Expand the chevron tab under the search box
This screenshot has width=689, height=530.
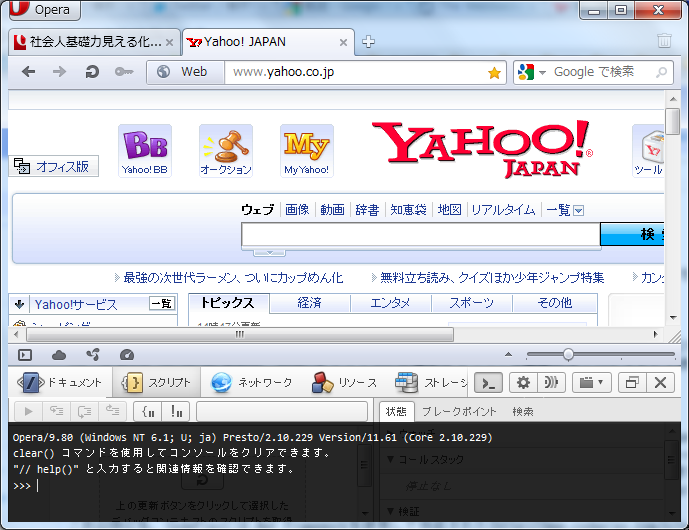[x=269, y=253]
